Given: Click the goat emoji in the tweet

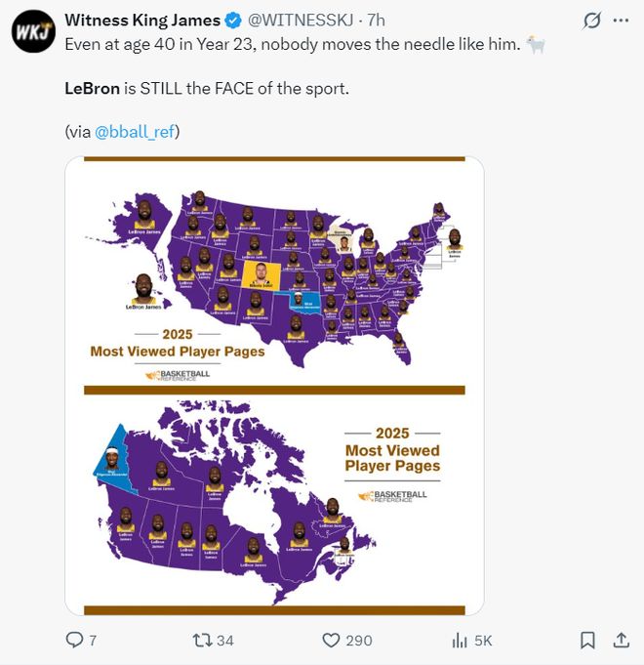Looking at the screenshot, I should [x=536, y=46].
